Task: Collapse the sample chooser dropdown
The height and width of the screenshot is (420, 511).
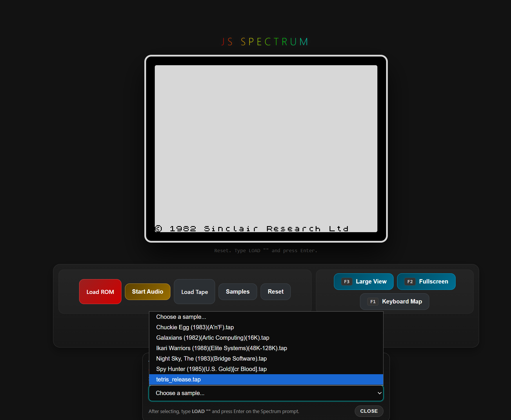Action: [266, 393]
